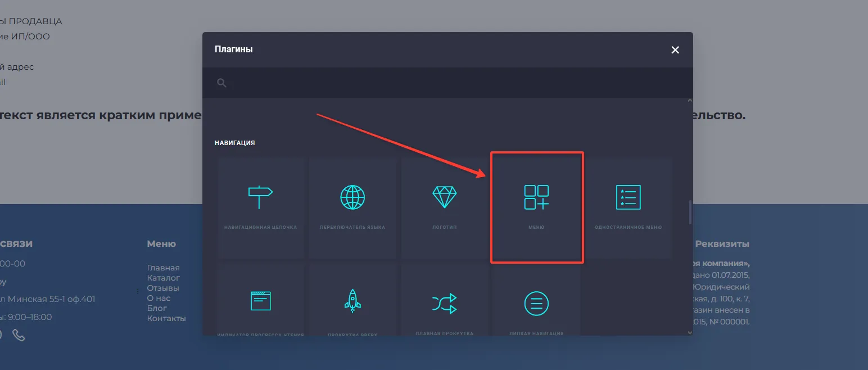Viewport: 868px width, 370px height.
Task: Open the О нас footer link
Action: pyautogui.click(x=159, y=298)
